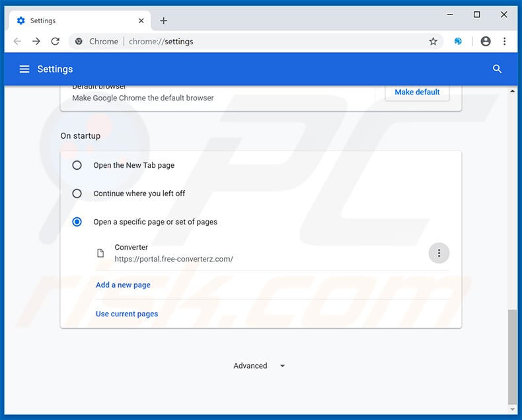Close the Settings tab

[x=141, y=20]
